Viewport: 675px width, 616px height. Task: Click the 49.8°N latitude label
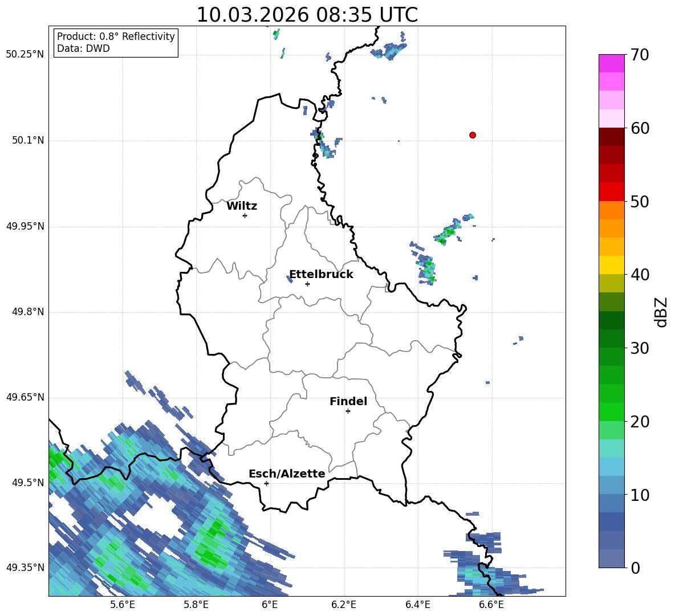28,312
